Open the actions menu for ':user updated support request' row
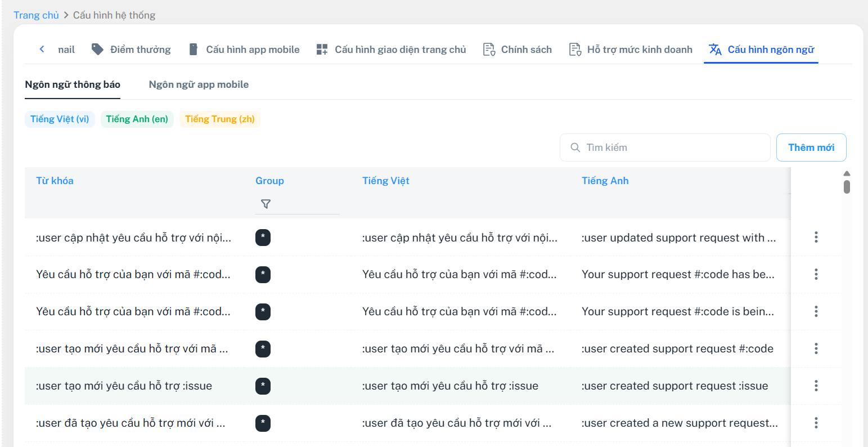 coord(816,237)
